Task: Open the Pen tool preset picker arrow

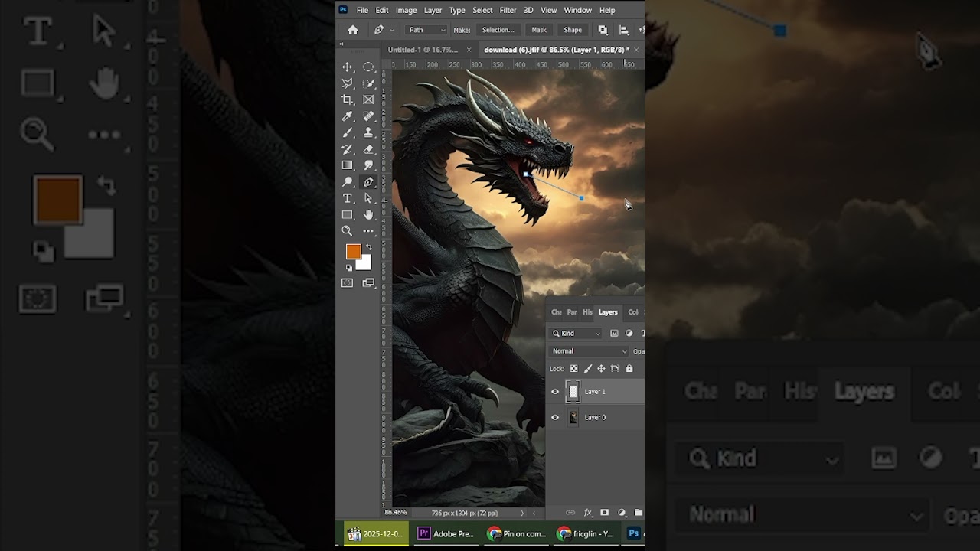Action: pyautogui.click(x=392, y=30)
